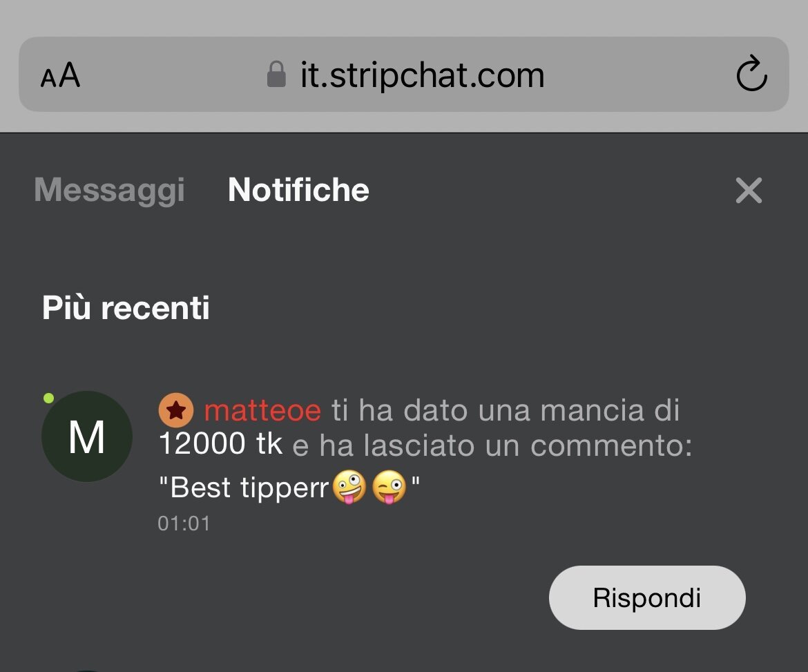Click the Più recenti section heading
808x672 pixels.
coord(126,307)
